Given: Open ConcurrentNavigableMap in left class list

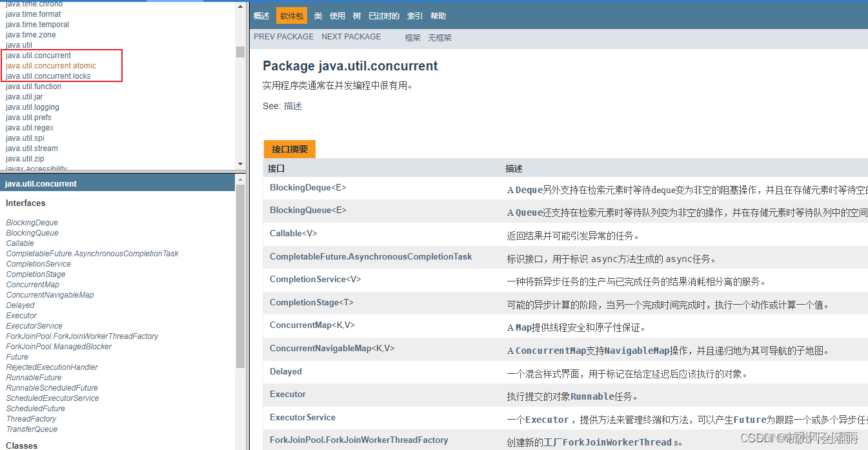Looking at the screenshot, I should pyautogui.click(x=50, y=295).
